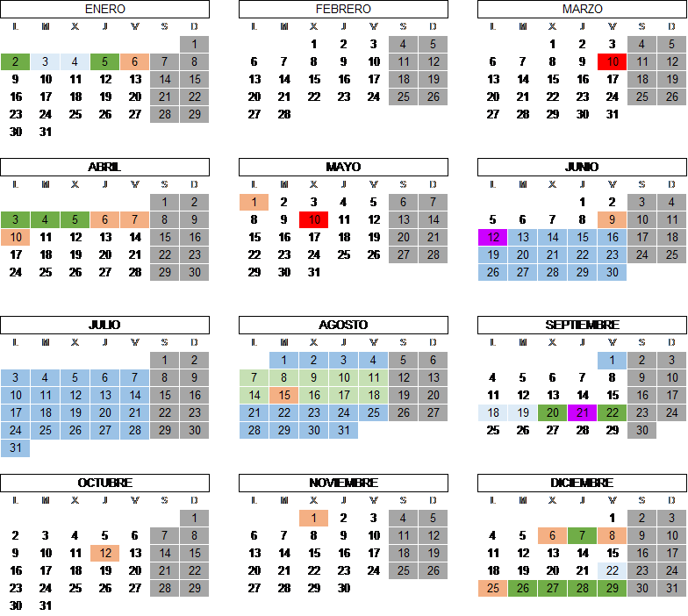
Task: Click day 28 in ABRIL
Action: pos(135,272)
